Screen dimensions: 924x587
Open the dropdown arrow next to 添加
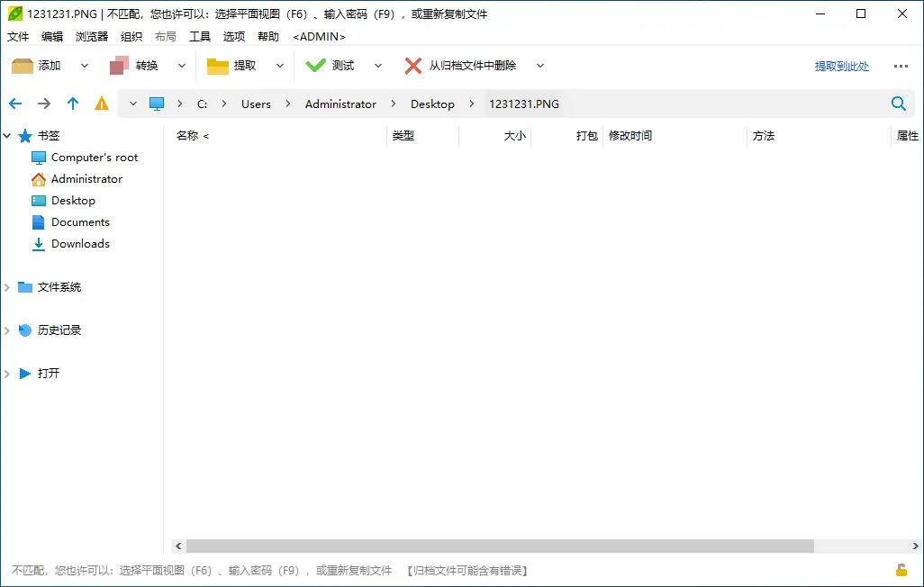pyautogui.click(x=85, y=66)
